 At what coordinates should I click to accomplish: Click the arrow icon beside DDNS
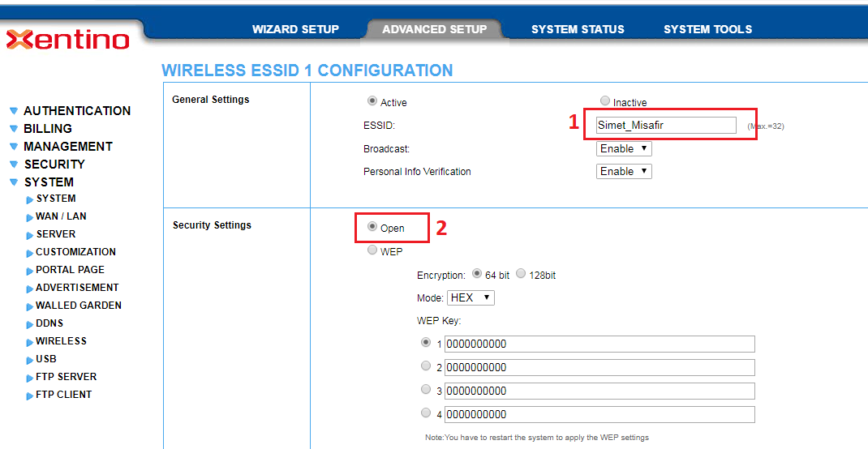pyautogui.click(x=30, y=324)
